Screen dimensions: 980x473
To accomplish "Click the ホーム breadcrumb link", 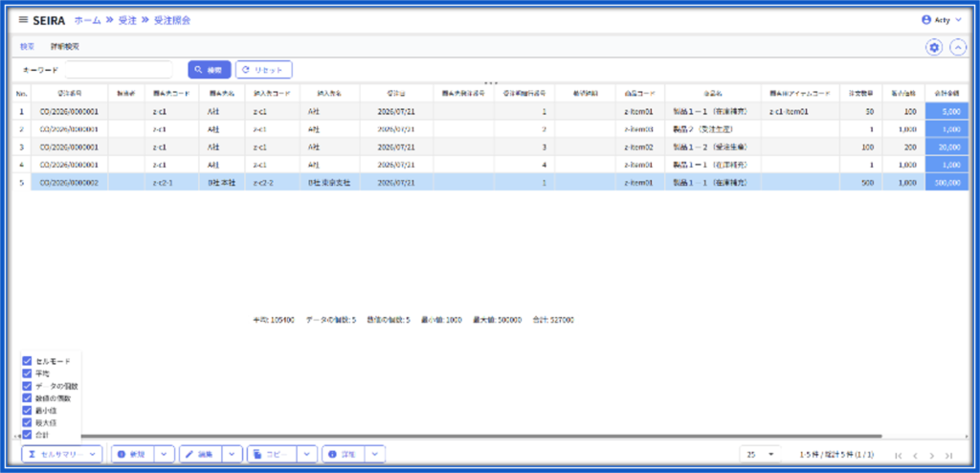I will click(87, 20).
